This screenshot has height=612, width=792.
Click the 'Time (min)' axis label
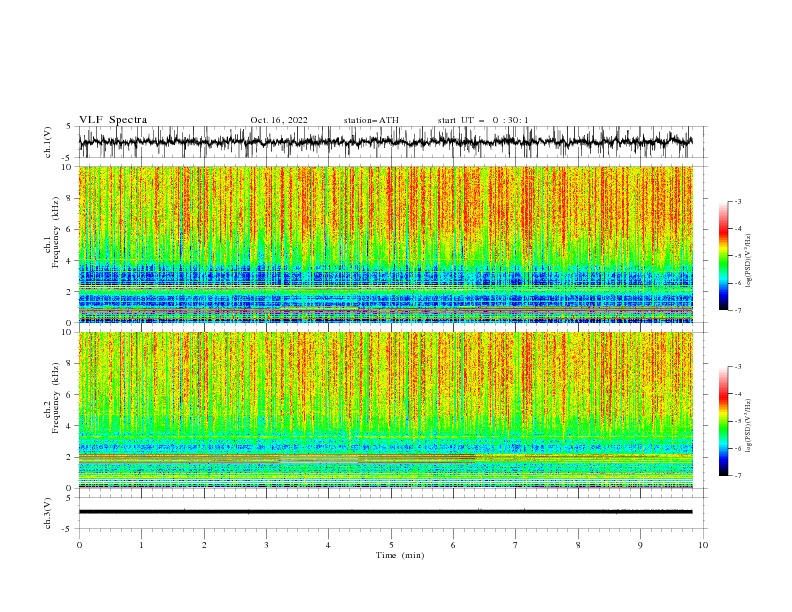pyautogui.click(x=400, y=555)
